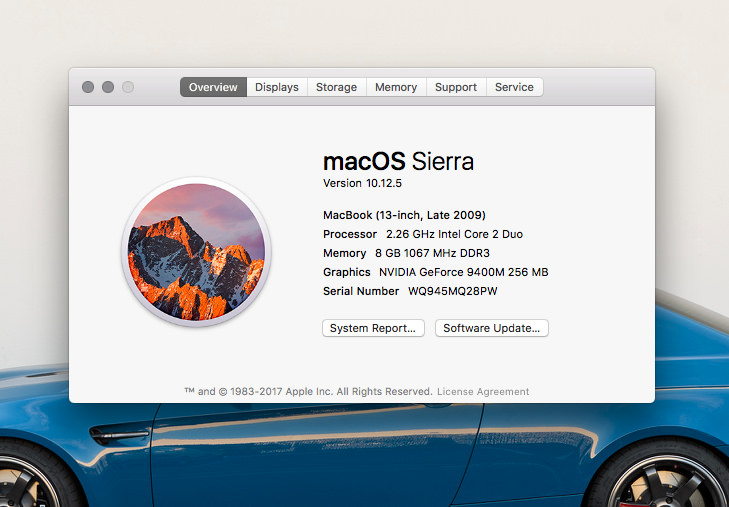Click the macOS Sierra title
729x507 pixels.
398,162
